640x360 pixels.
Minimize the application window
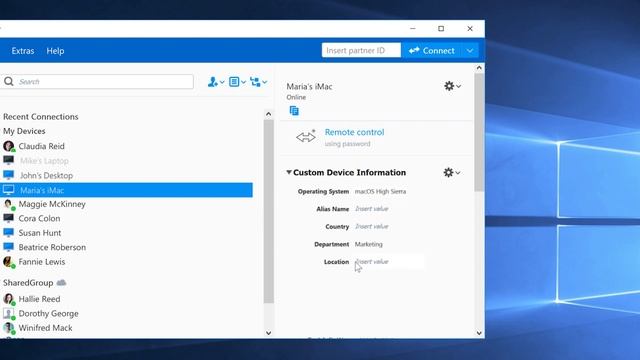tap(413, 29)
